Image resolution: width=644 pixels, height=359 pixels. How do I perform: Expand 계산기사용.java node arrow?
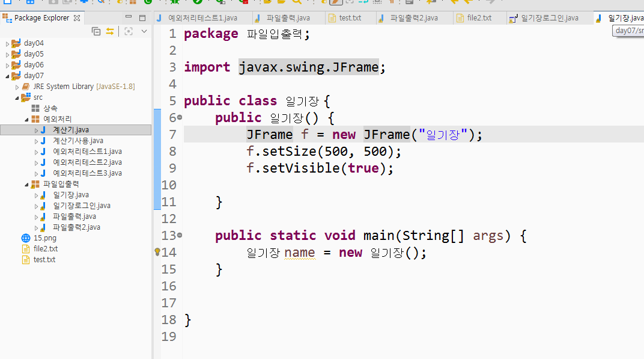tap(36, 141)
